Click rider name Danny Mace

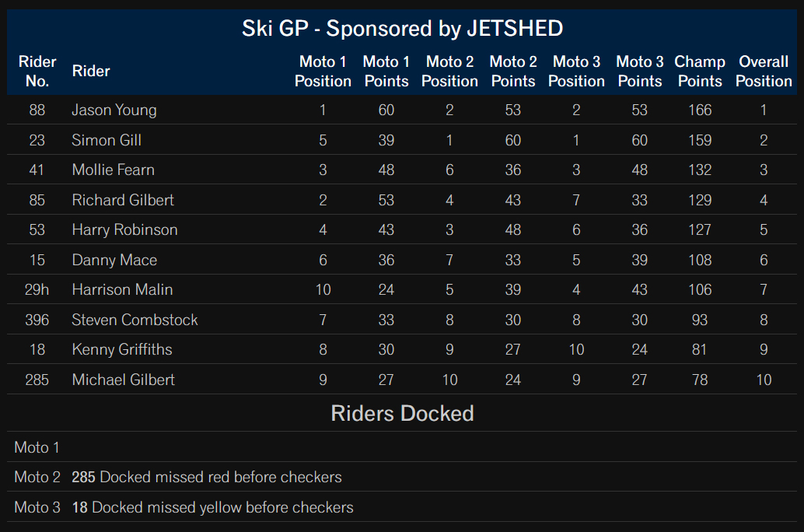pos(114,260)
